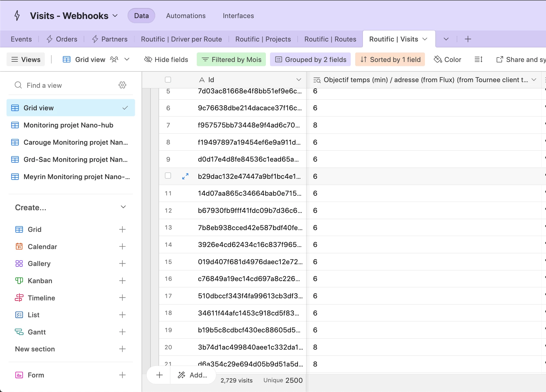Switch to the Data tab
The image size is (546, 392).
(141, 16)
